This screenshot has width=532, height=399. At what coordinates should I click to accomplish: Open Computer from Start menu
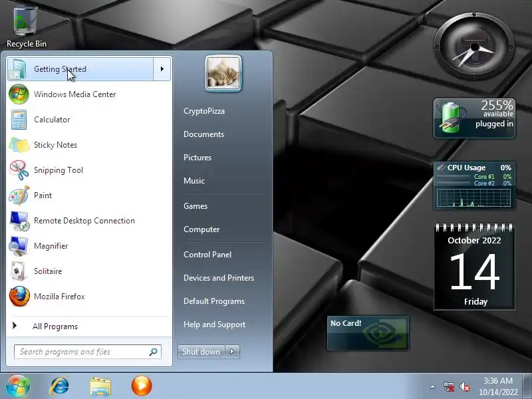pyautogui.click(x=201, y=229)
